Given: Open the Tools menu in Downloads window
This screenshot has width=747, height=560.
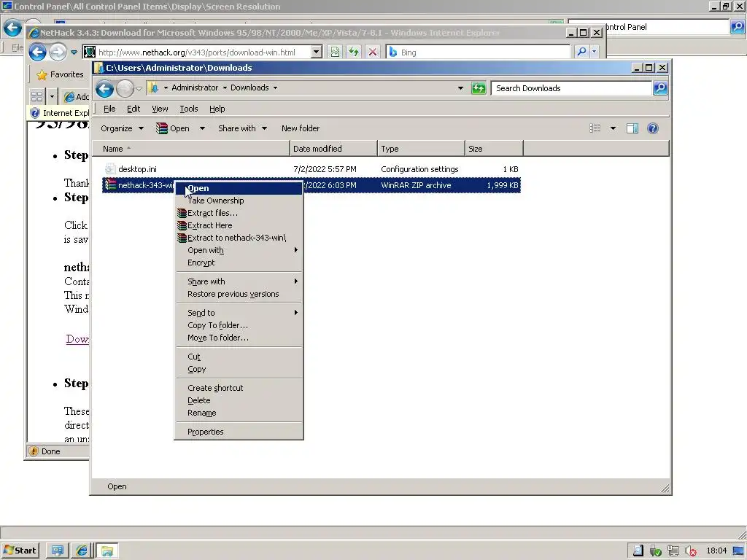Looking at the screenshot, I should tap(189, 109).
